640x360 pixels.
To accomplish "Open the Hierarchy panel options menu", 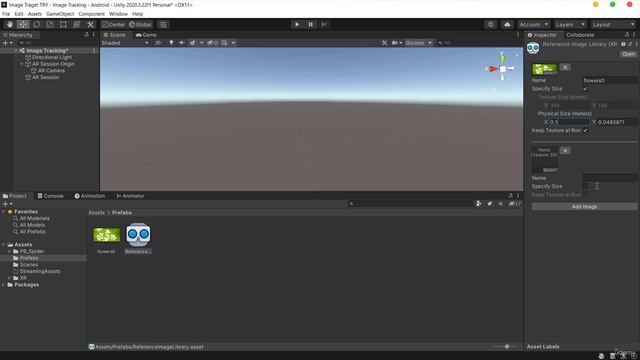I will pyautogui.click(x=94, y=35).
